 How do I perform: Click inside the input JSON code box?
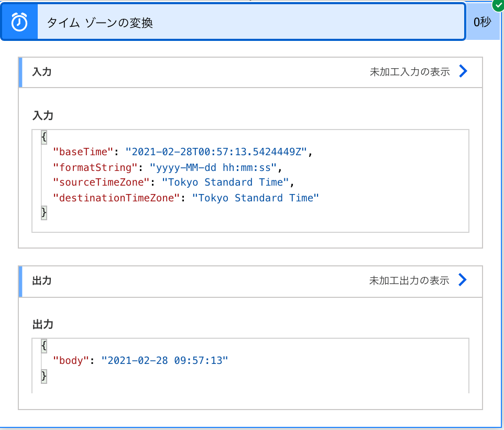coord(250,178)
